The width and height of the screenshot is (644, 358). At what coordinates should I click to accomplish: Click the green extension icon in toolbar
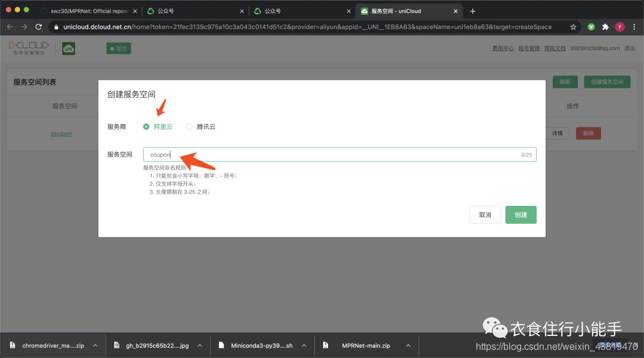click(591, 27)
